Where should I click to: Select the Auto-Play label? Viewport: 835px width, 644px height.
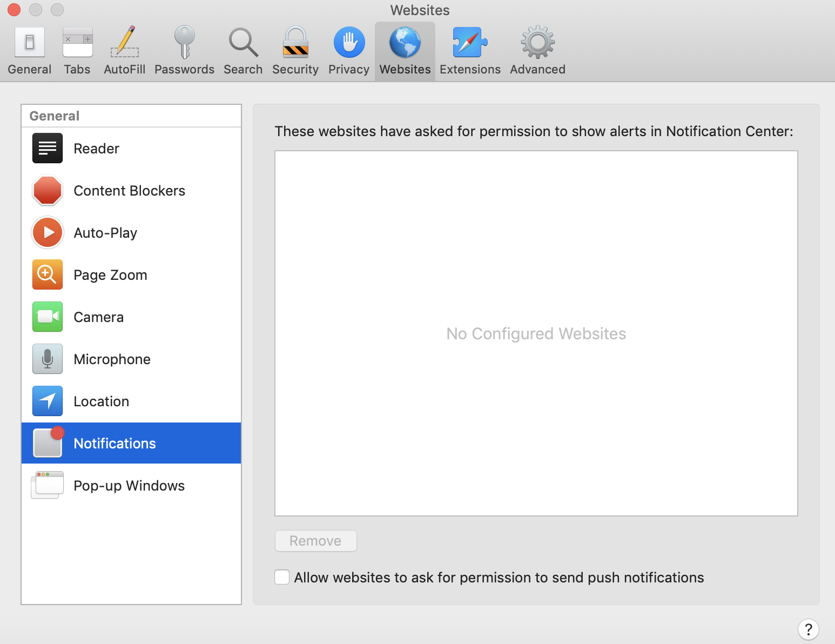(105, 233)
